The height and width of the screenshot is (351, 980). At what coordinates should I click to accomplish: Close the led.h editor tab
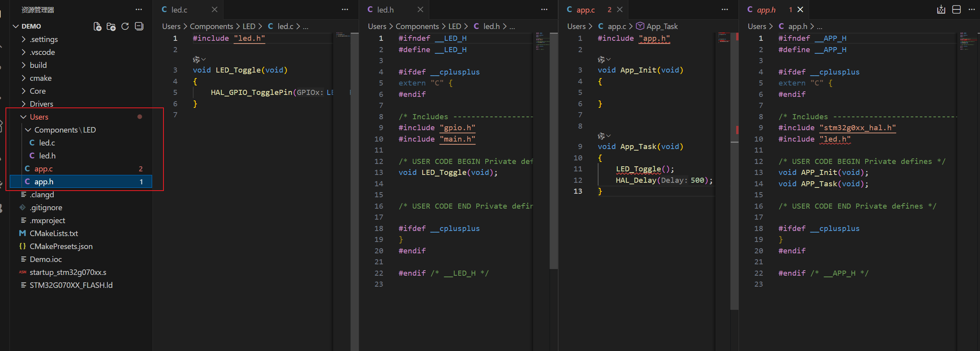[420, 10]
